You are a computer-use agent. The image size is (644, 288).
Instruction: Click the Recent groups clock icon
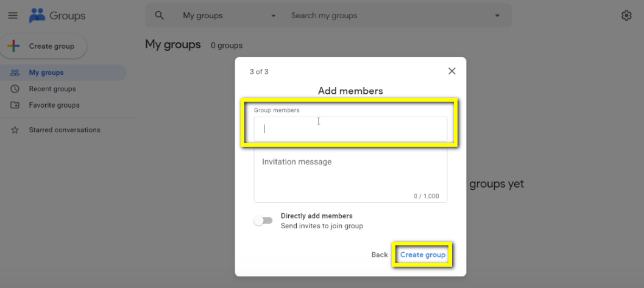point(15,89)
